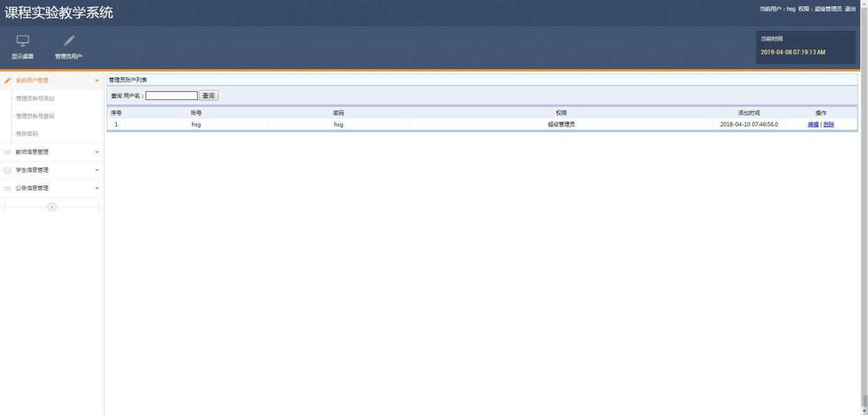Screen dimensions: 868x415
Task: Open 管理员帐号添加 submenu item
Action: coord(35,99)
